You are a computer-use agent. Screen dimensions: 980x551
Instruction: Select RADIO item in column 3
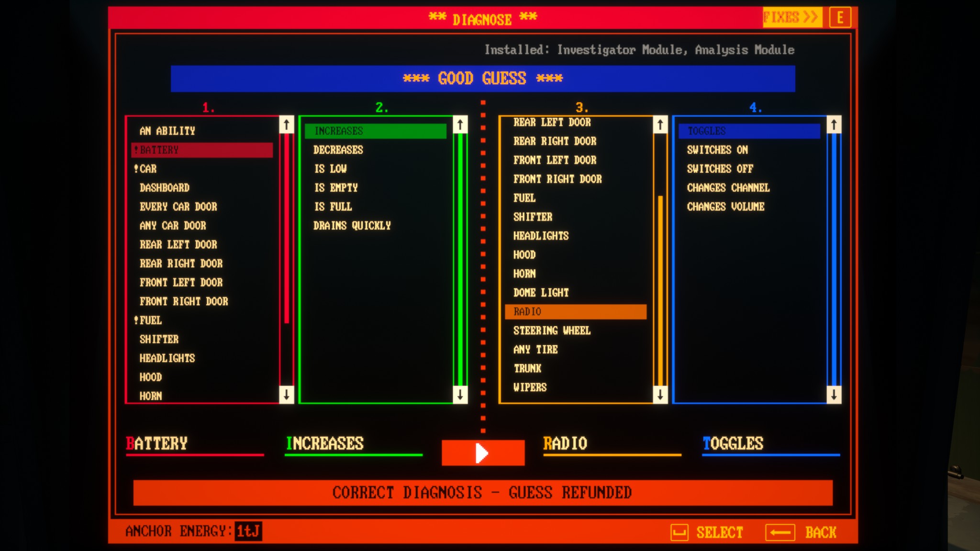(575, 311)
